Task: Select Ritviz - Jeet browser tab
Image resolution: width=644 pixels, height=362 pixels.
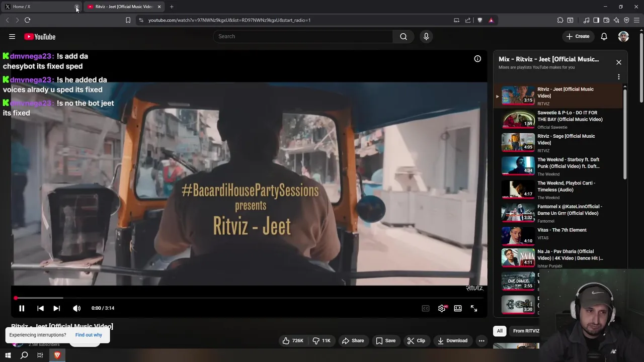Action: point(125,7)
